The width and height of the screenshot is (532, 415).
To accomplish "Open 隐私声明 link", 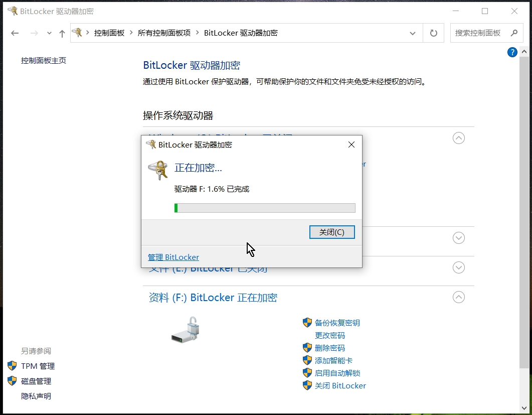I will (x=36, y=396).
